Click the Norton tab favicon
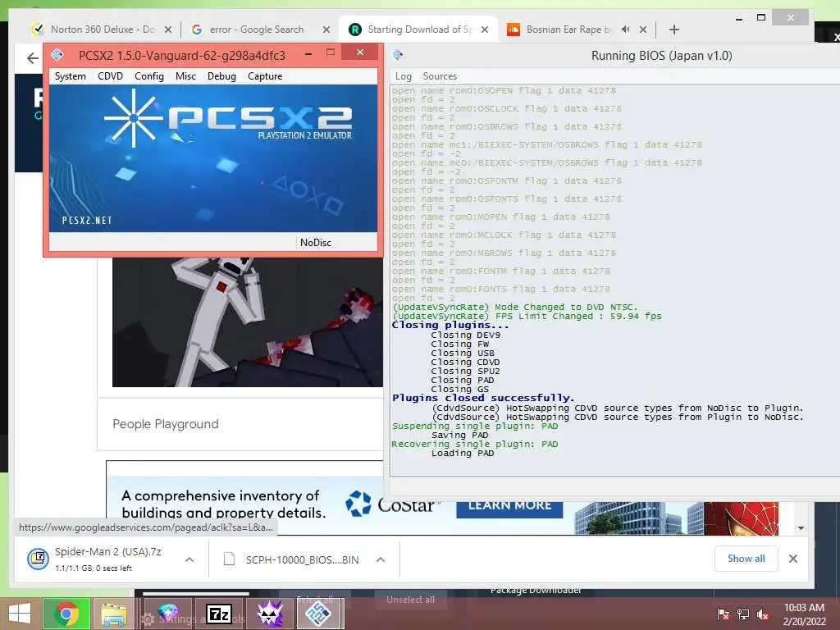This screenshot has height=630, width=840. (x=38, y=30)
